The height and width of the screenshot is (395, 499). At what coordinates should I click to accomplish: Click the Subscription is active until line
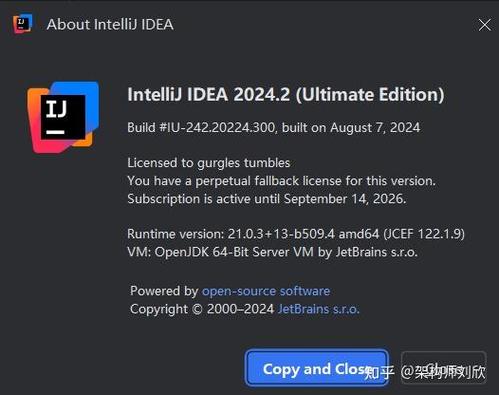pos(267,199)
